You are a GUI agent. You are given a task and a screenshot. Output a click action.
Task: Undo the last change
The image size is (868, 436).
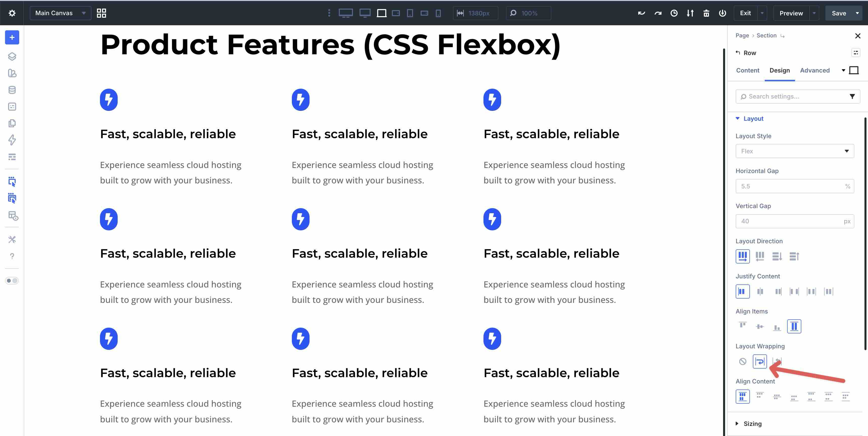point(641,13)
